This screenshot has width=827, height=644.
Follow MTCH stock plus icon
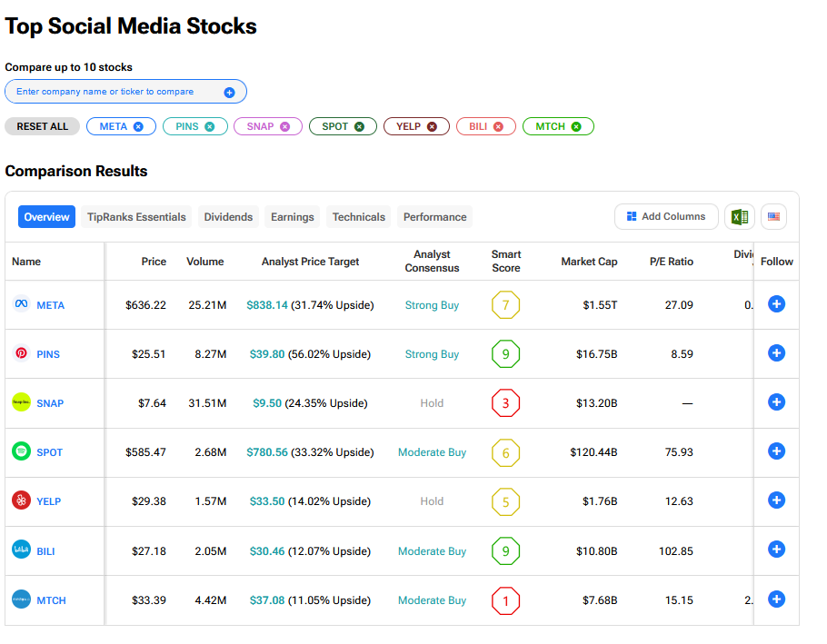(x=776, y=599)
